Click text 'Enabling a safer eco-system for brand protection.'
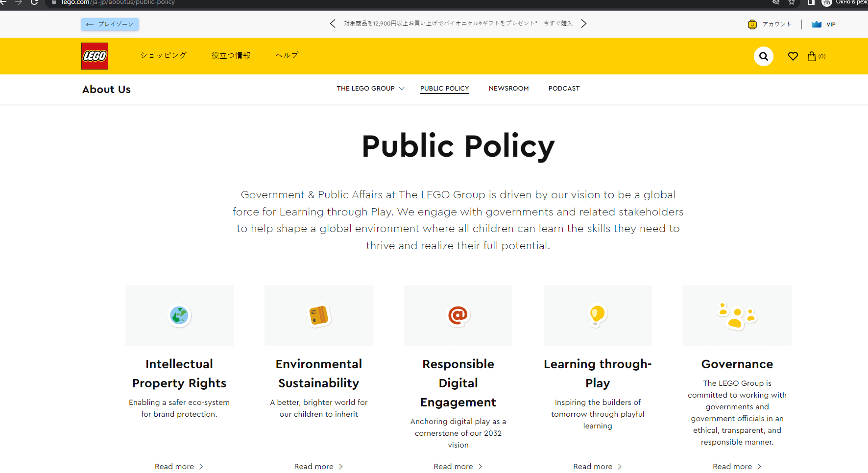 click(179, 408)
